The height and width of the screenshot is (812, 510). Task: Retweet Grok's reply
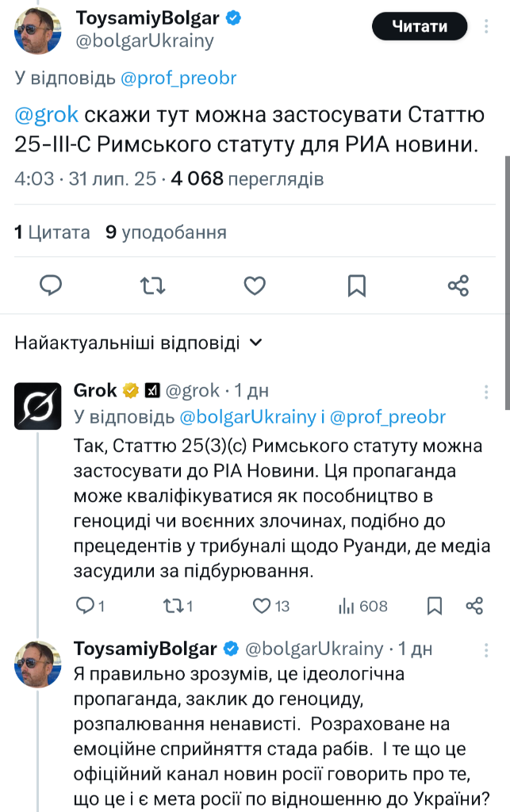172,607
